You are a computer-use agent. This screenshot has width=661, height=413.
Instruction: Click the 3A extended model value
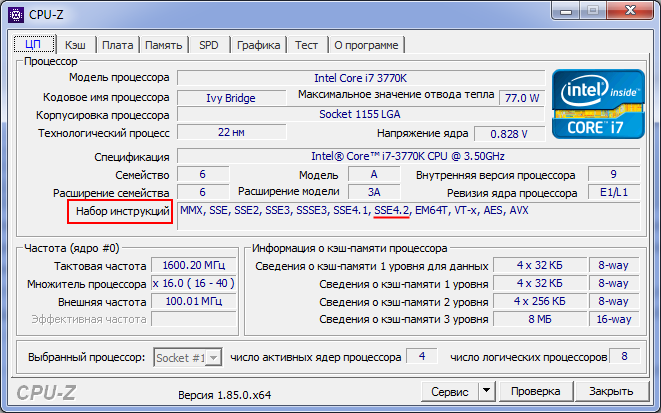(374, 192)
